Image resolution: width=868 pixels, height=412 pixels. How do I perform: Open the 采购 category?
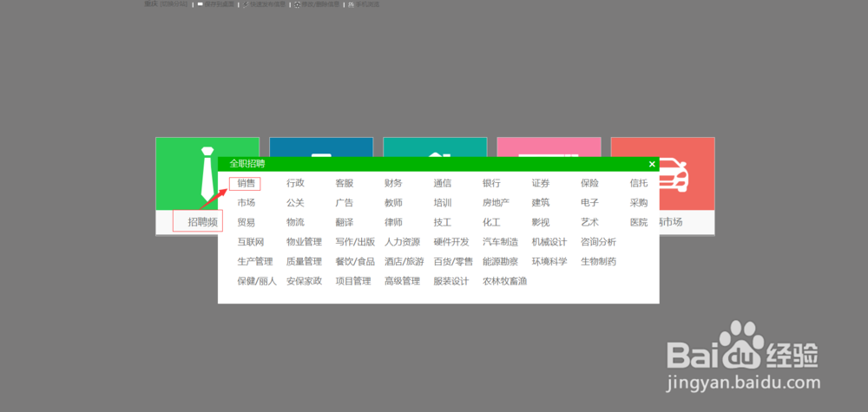(639, 203)
